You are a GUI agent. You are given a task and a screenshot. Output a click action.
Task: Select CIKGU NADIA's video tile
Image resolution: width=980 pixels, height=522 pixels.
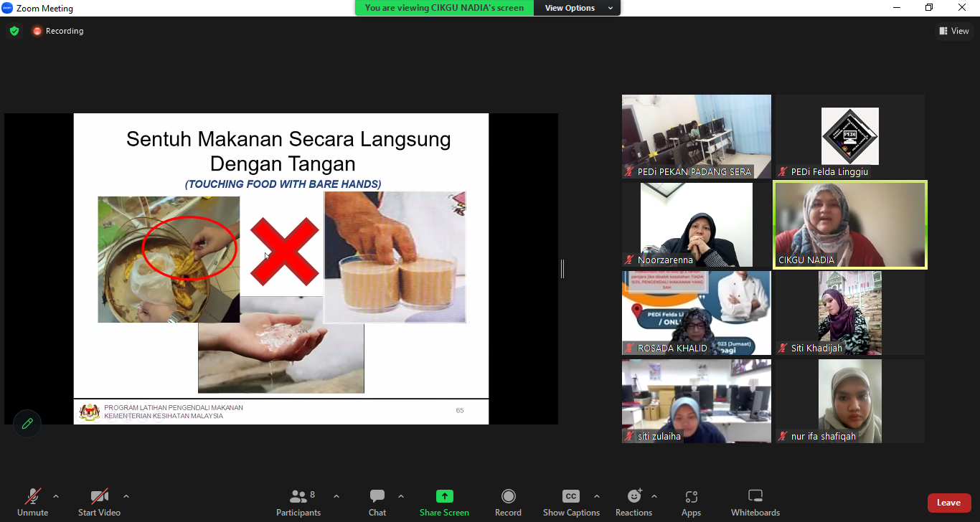849,224
